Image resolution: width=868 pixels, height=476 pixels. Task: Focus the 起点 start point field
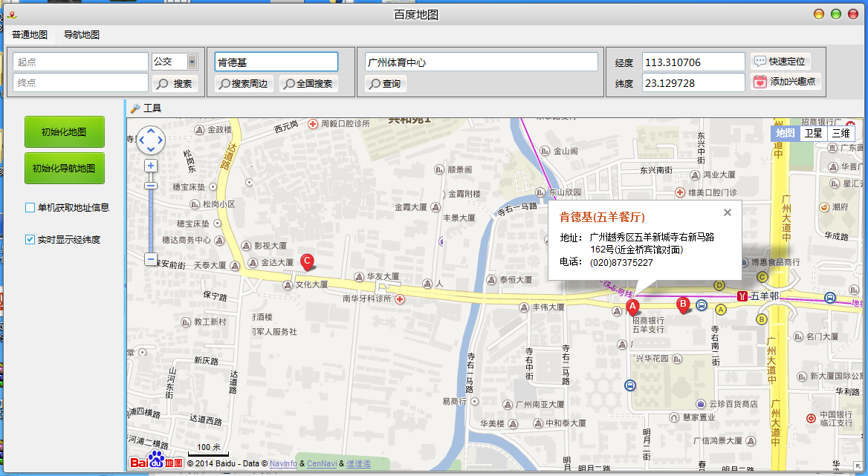pyautogui.click(x=80, y=62)
